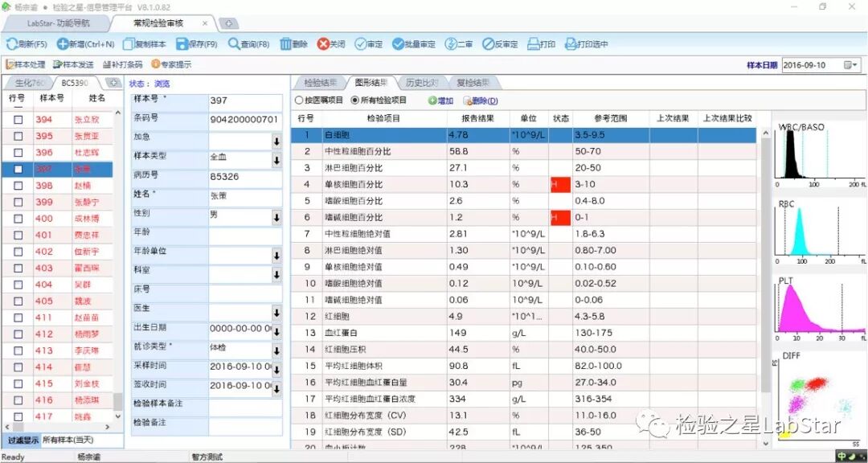Image resolution: width=868 pixels, height=463 pixels.
Task: Click the 审定 checkmark icon
Action: [x=360, y=44]
